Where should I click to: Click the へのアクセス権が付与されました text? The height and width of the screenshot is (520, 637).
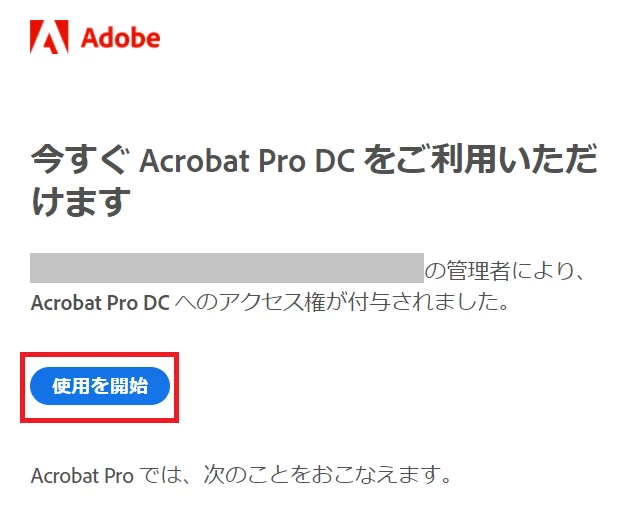(341, 302)
